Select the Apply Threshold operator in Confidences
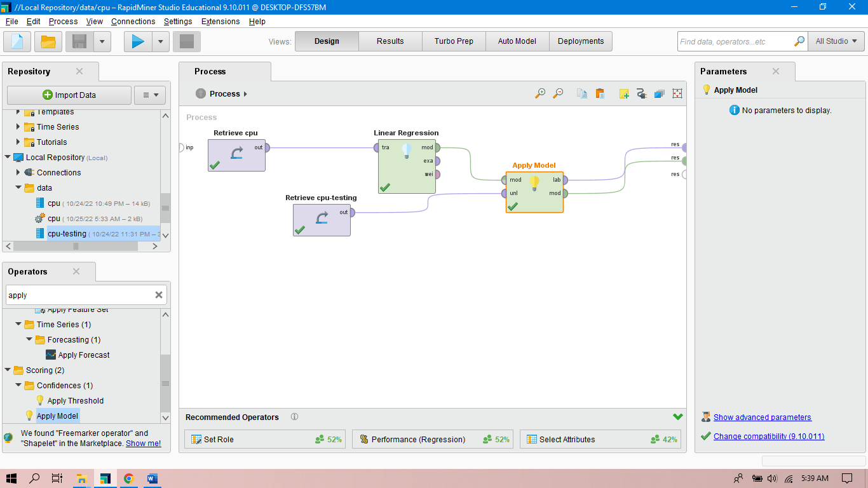This screenshot has width=868, height=488. [76, 400]
